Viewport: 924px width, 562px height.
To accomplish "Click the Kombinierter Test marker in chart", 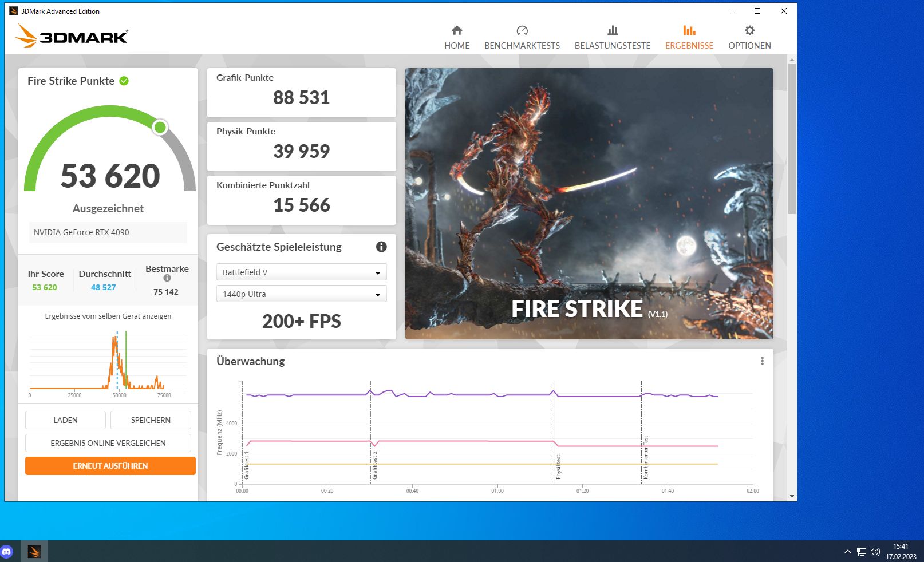I will pos(646,457).
